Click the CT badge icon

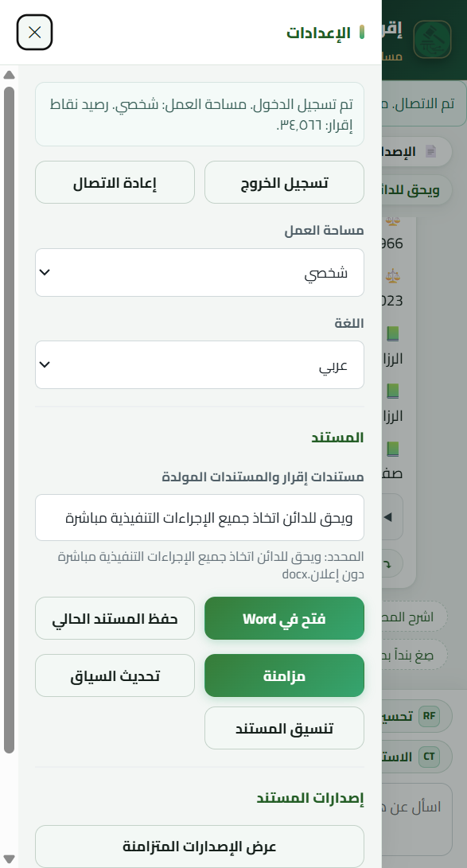[x=429, y=757]
